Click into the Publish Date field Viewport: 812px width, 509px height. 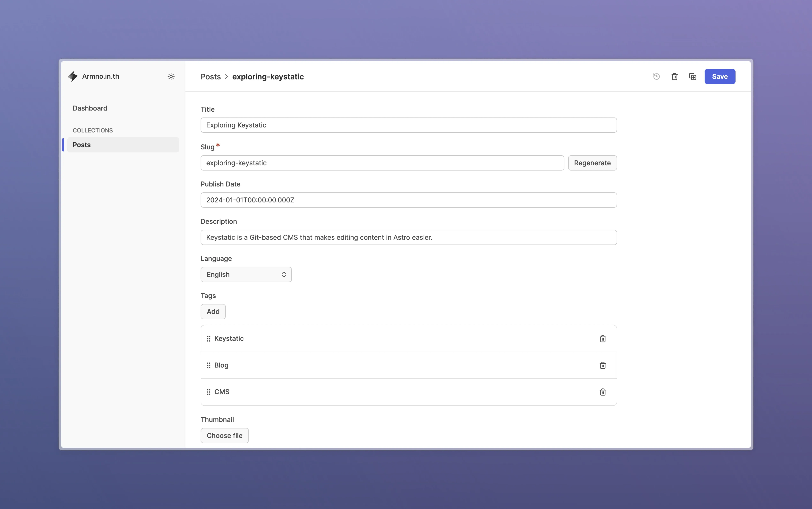pyautogui.click(x=408, y=200)
